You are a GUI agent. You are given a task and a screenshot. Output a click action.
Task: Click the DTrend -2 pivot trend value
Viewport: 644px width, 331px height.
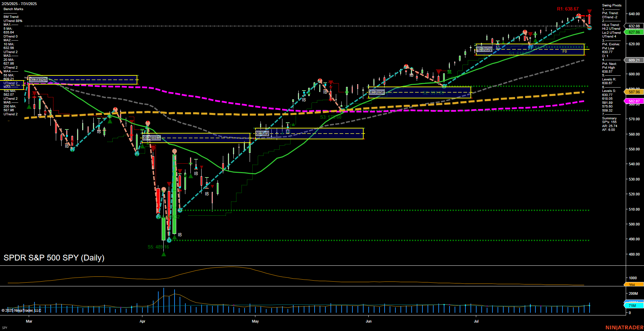pyautogui.click(x=609, y=17)
